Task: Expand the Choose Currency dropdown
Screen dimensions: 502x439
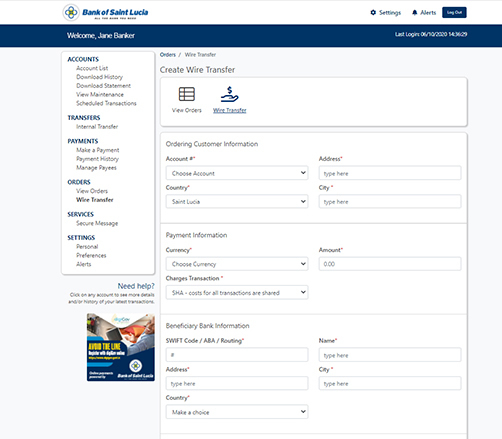Action: (237, 264)
